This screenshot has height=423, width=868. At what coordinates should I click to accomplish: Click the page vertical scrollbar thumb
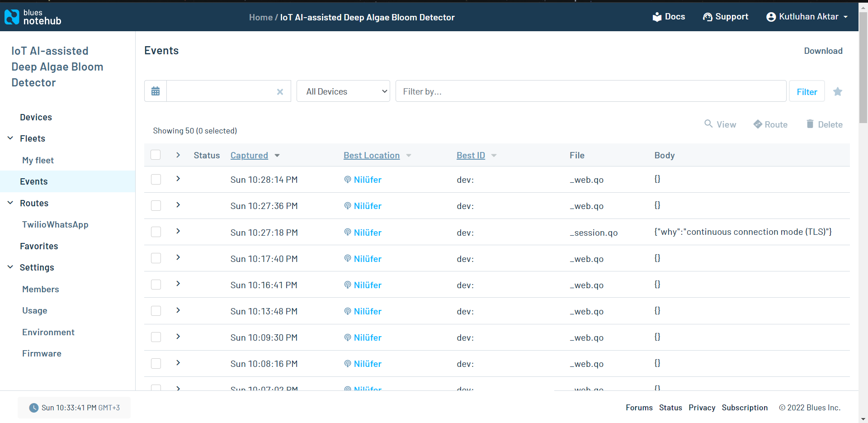(863, 68)
